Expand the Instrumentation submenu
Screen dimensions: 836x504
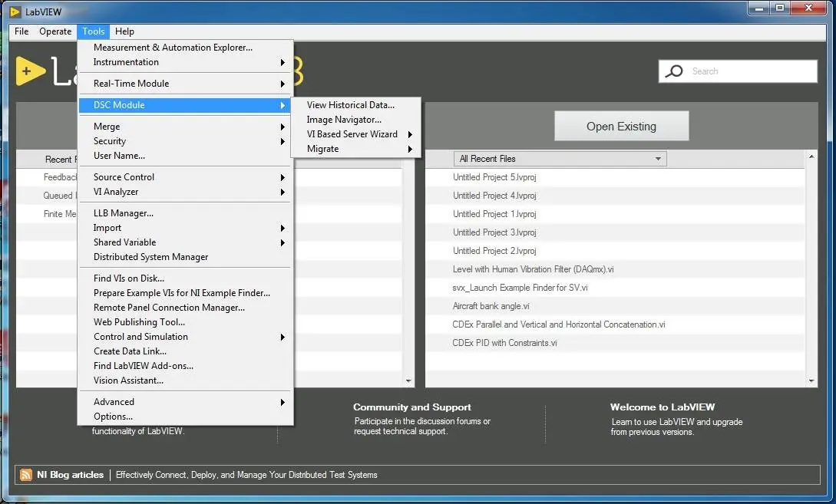coord(185,62)
